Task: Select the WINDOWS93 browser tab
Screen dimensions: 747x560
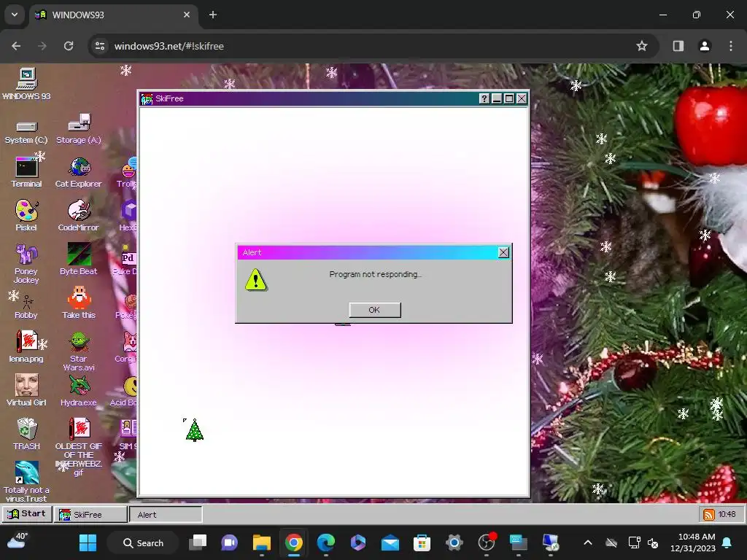Action: coord(113,15)
